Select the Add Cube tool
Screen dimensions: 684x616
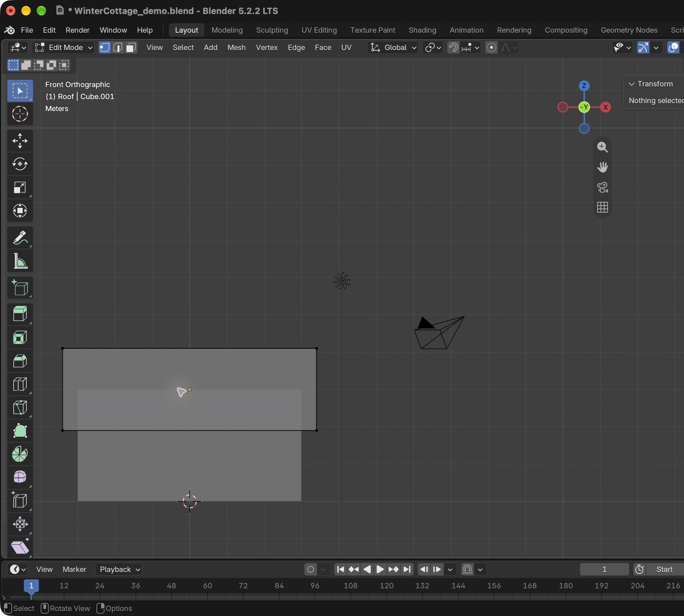(x=20, y=288)
